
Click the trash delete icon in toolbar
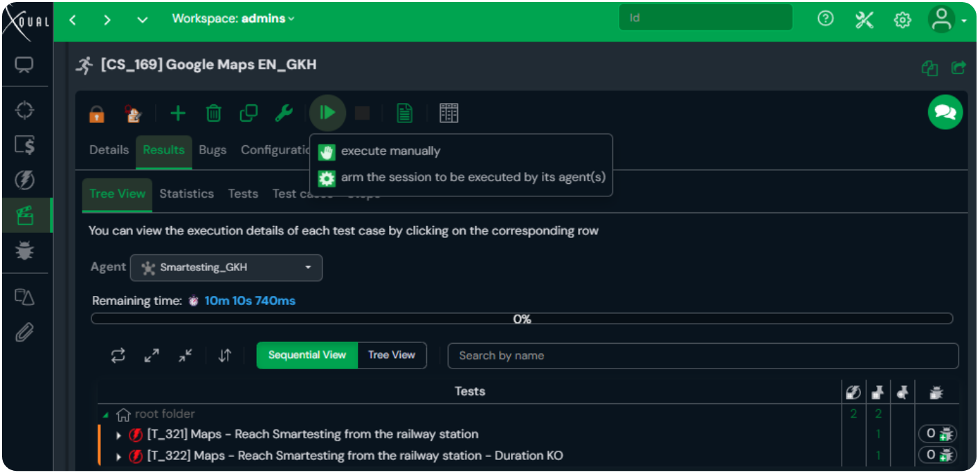[x=214, y=113]
